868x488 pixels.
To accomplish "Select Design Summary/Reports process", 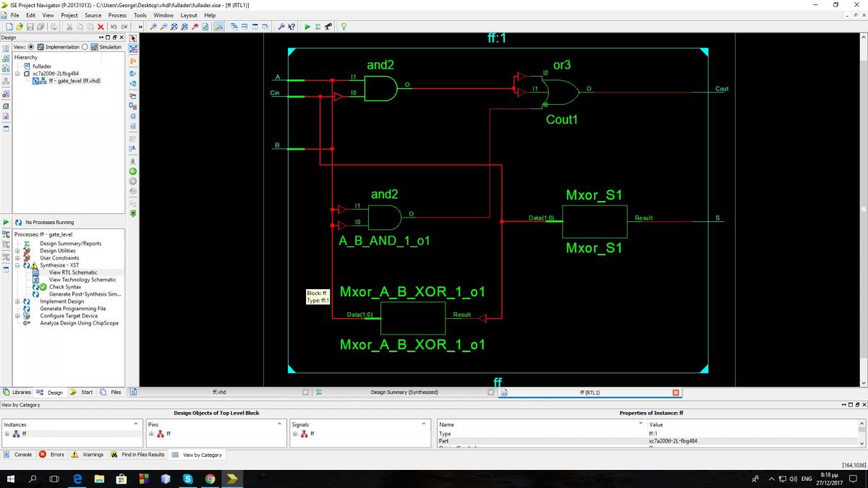I will (70, 244).
